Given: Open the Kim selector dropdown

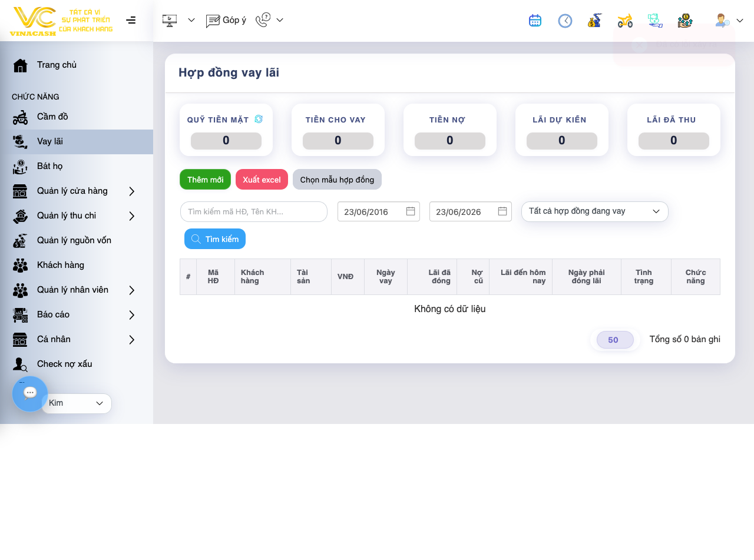Looking at the screenshot, I should [x=77, y=403].
